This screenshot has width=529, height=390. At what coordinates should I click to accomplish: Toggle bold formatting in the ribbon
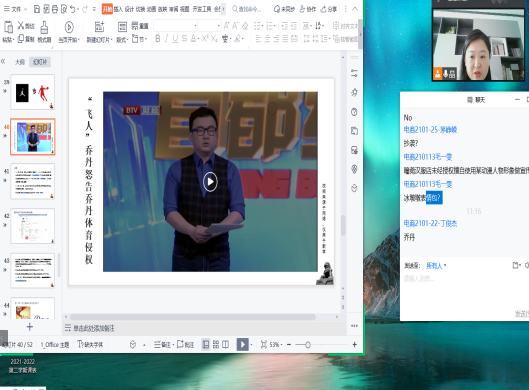[158, 39]
